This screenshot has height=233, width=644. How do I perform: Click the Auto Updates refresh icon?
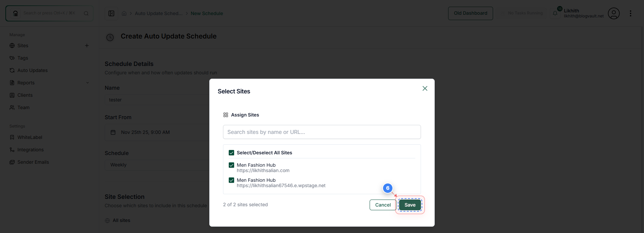tap(12, 70)
